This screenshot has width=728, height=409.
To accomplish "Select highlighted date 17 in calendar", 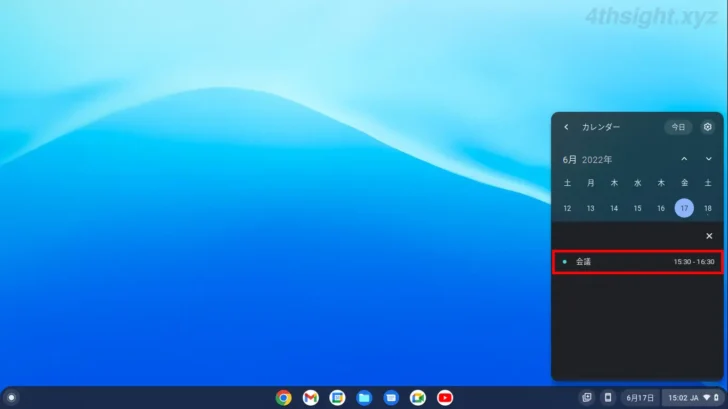I will (x=684, y=208).
